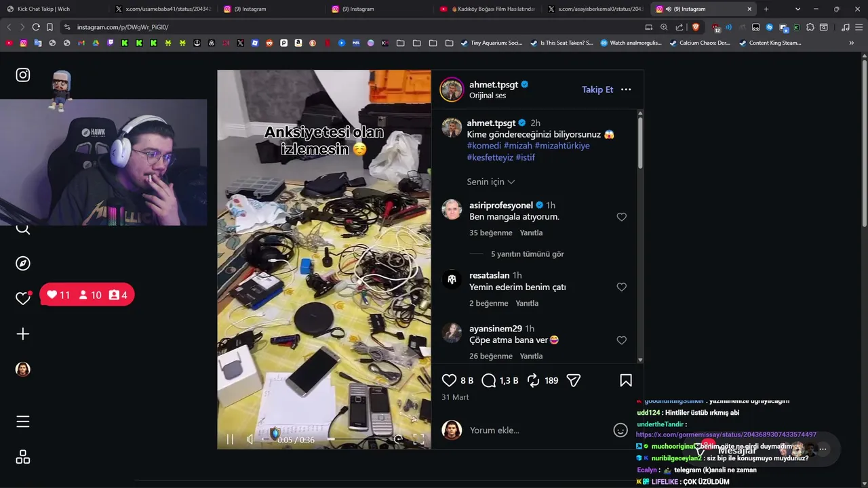Open Instagram home via logo icon
Image resolution: width=868 pixels, height=488 pixels.
[23, 75]
